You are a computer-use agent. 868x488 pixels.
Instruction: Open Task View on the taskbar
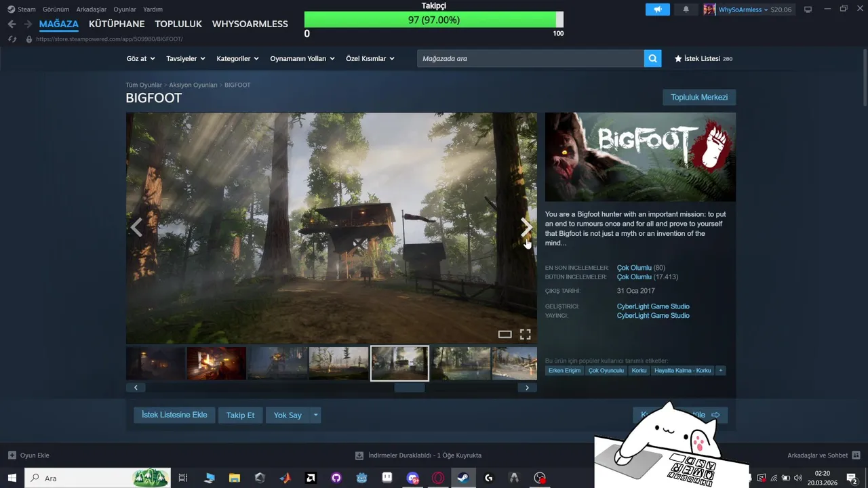[x=182, y=478]
